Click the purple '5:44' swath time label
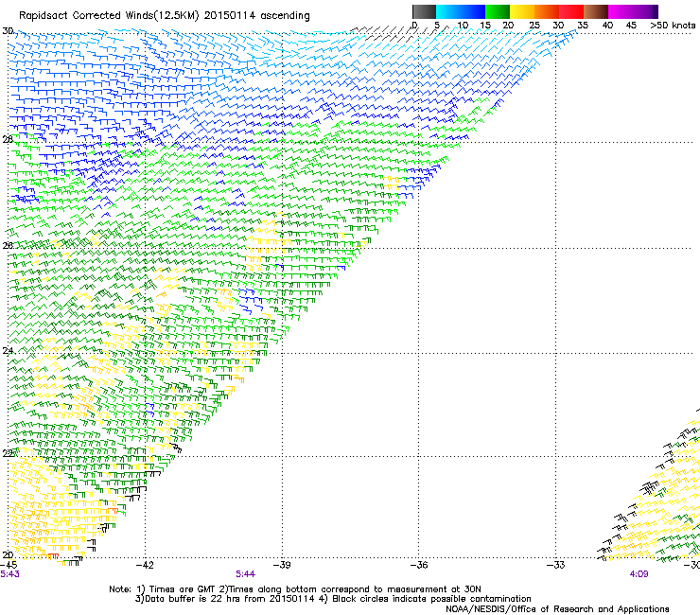 tap(246, 574)
